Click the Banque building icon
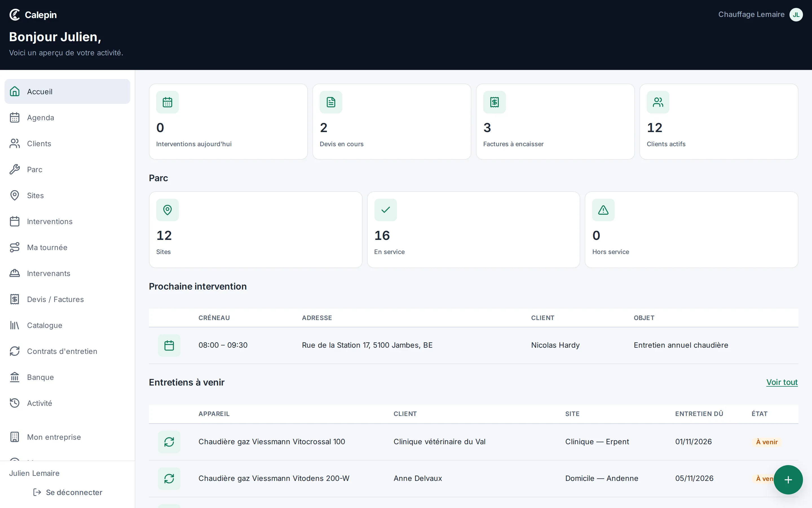This screenshot has width=812, height=508. click(14, 377)
